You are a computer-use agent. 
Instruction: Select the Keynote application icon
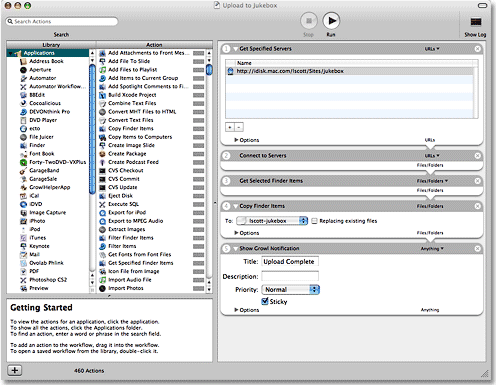point(23,246)
